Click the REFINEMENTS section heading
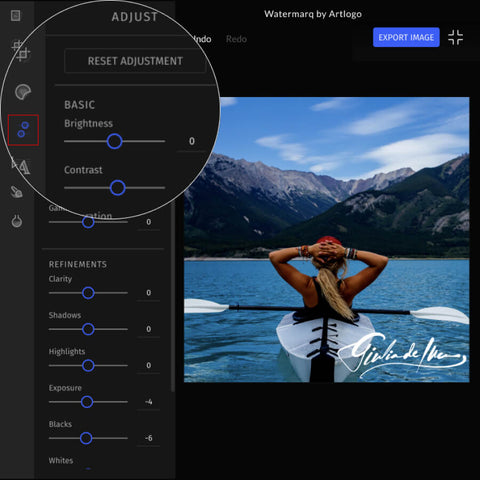This screenshot has height=480, width=480. pyautogui.click(x=78, y=264)
